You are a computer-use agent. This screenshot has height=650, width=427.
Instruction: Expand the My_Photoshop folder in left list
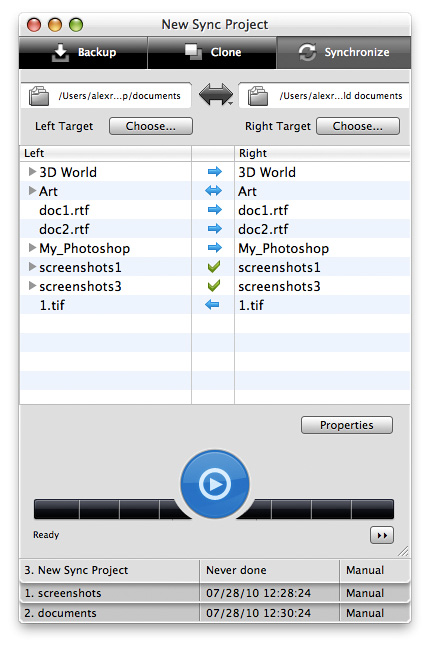pos(32,248)
